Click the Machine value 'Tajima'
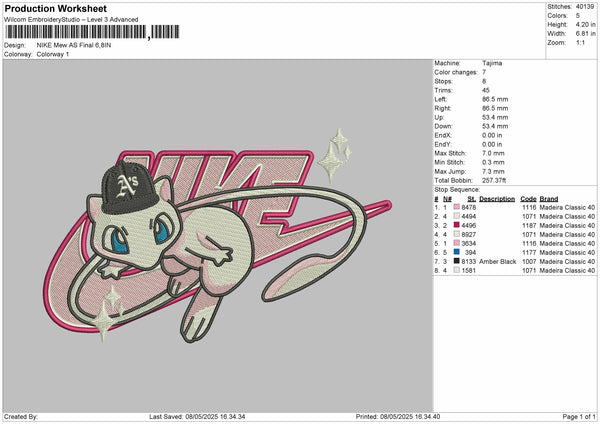600x424 pixels. (x=492, y=63)
